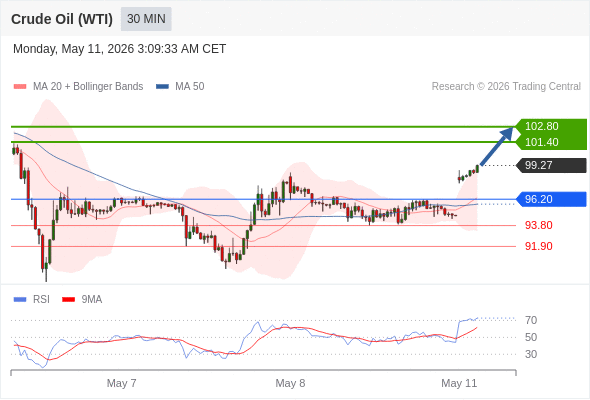Select the 99.27 current price tag
Image resolution: width=590 pixels, height=400 pixels.
point(552,165)
